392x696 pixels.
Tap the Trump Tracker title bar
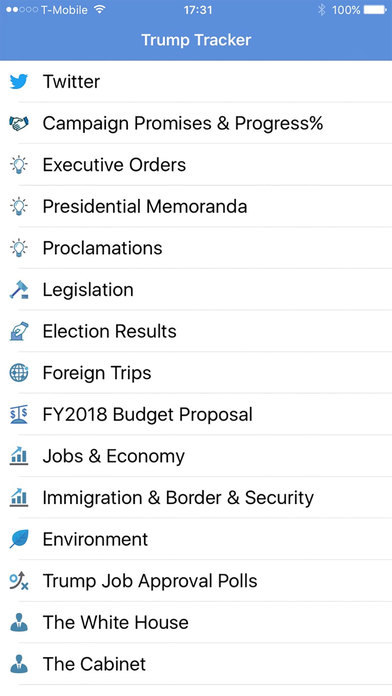click(196, 40)
